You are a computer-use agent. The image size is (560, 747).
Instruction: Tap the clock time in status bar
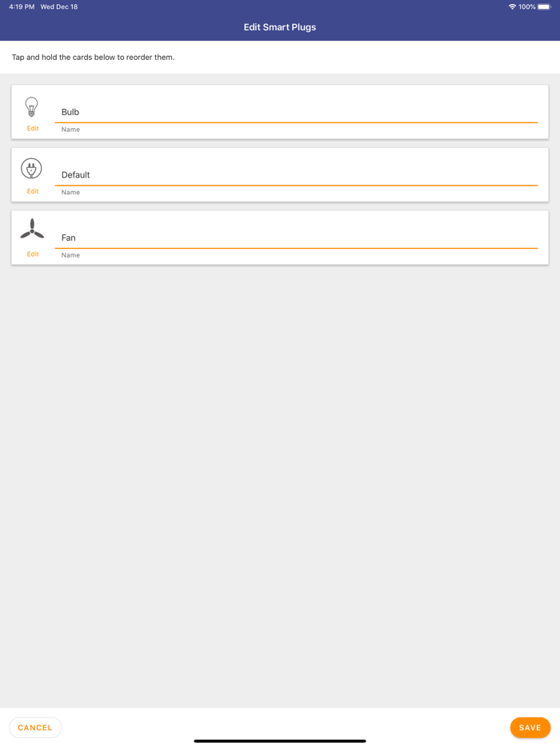(x=22, y=7)
